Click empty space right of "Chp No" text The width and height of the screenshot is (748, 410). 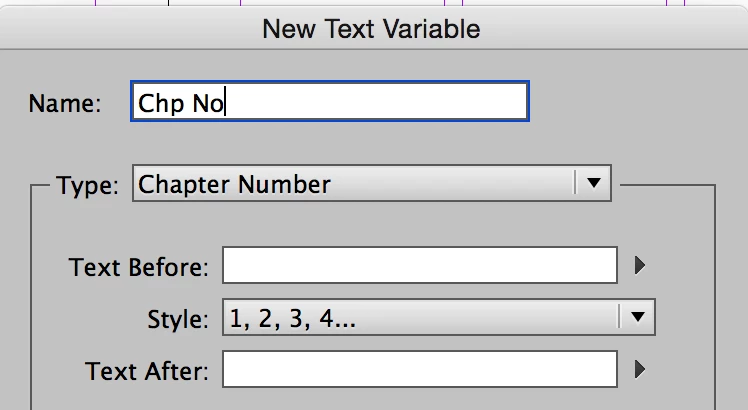coord(375,101)
